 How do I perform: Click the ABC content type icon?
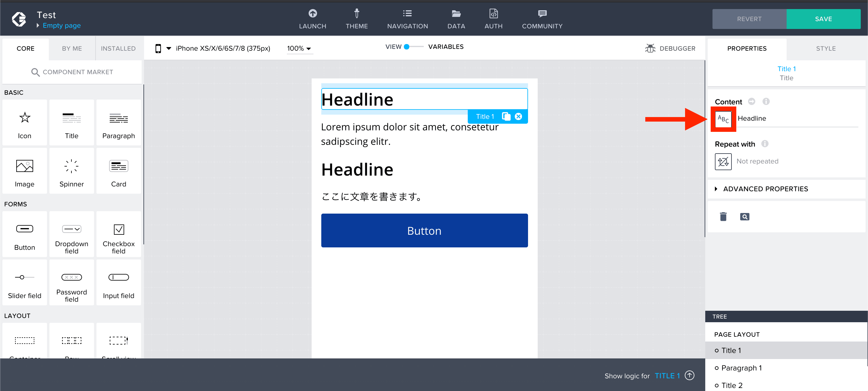click(x=722, y=118)
